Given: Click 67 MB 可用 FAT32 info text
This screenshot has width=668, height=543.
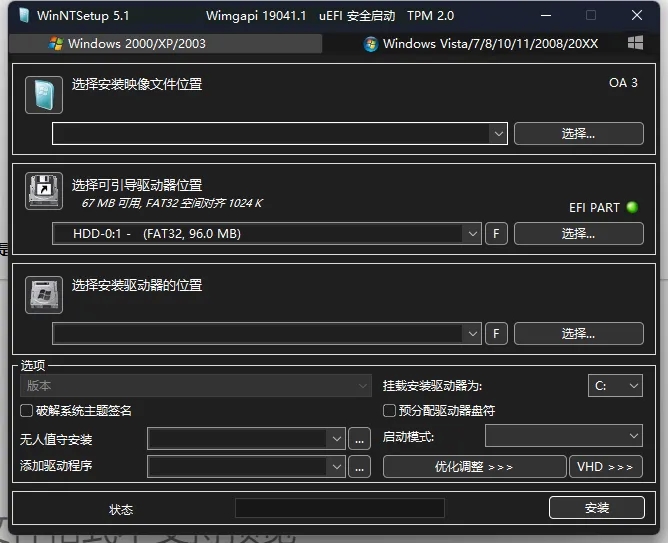Looking at the screenshot, I should point(172,203).
